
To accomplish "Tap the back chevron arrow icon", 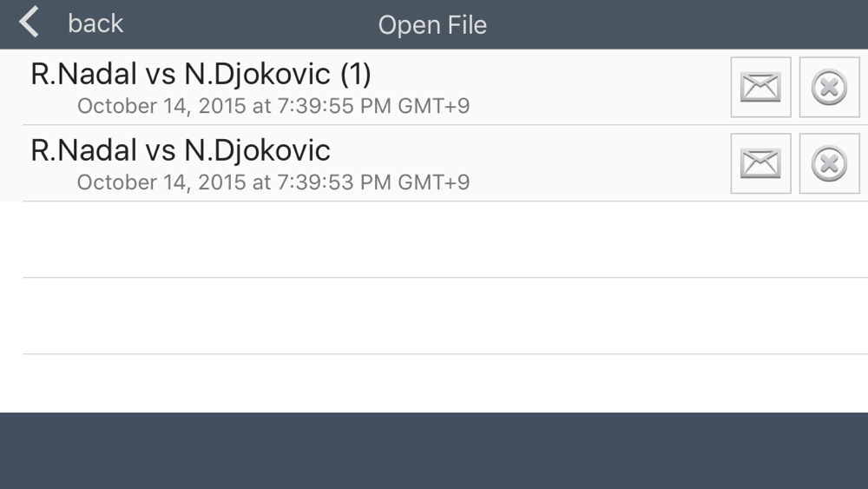I will (29, 23).
